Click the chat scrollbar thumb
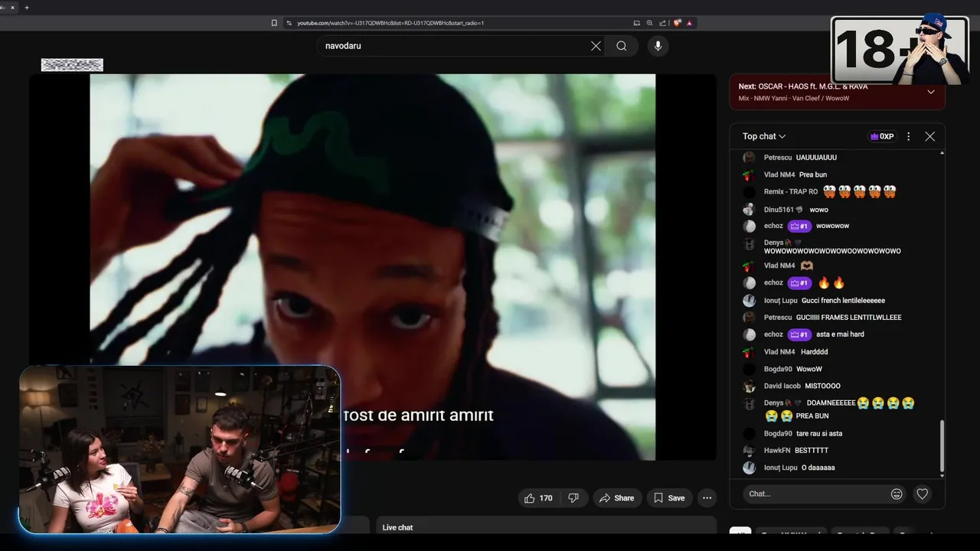Image resolution: width=980 pixels, height=551 pixels. [x=942, y=444]
